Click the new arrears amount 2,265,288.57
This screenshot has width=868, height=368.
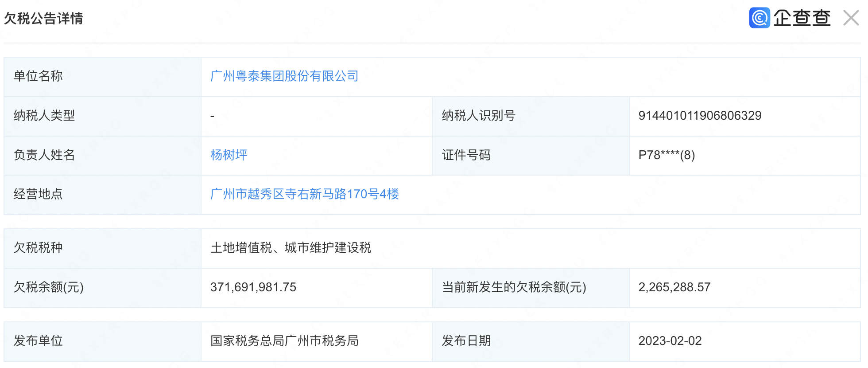click(674, 287)
